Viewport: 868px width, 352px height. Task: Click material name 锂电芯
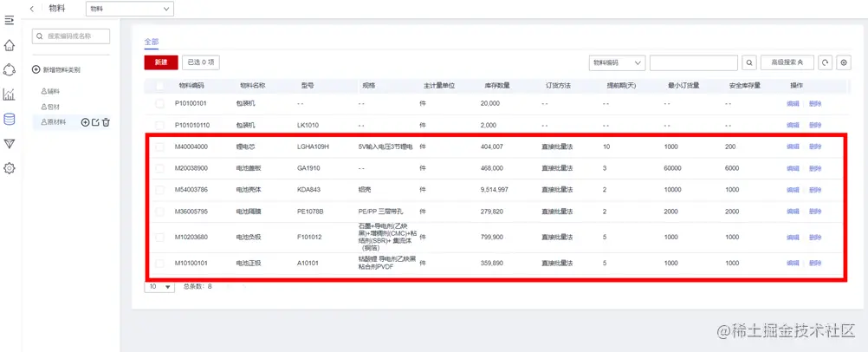(x=244, y=147)
